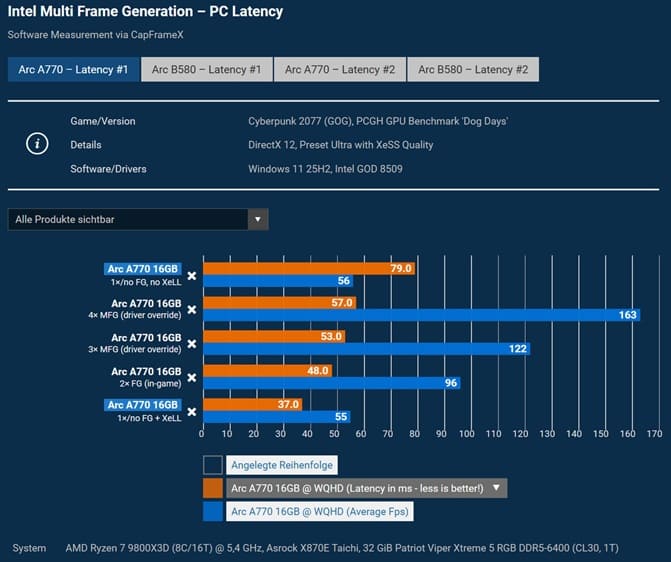671x562 pixels.
Task: Remove the 3× MFG driver override row
Action: [x=192, y=343]
